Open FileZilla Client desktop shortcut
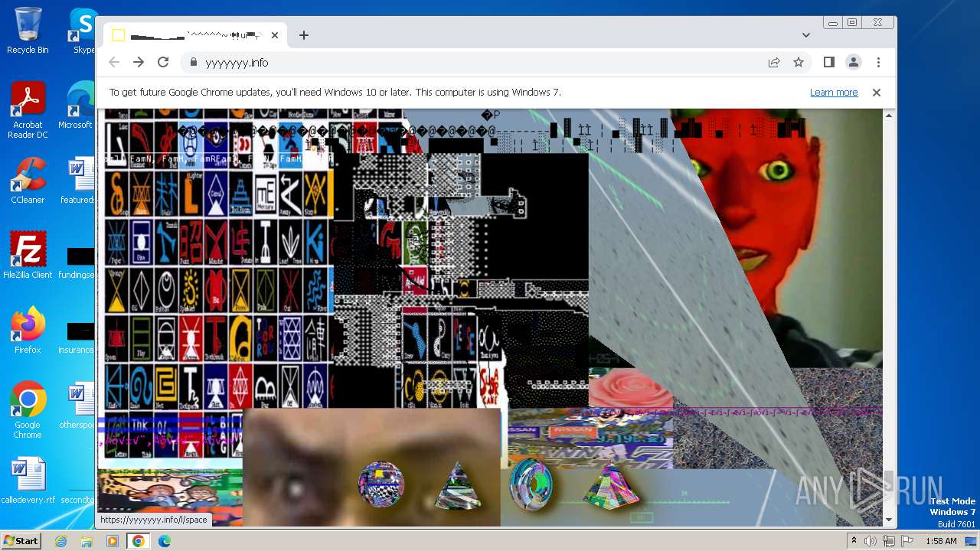 [x=28, y=256]
